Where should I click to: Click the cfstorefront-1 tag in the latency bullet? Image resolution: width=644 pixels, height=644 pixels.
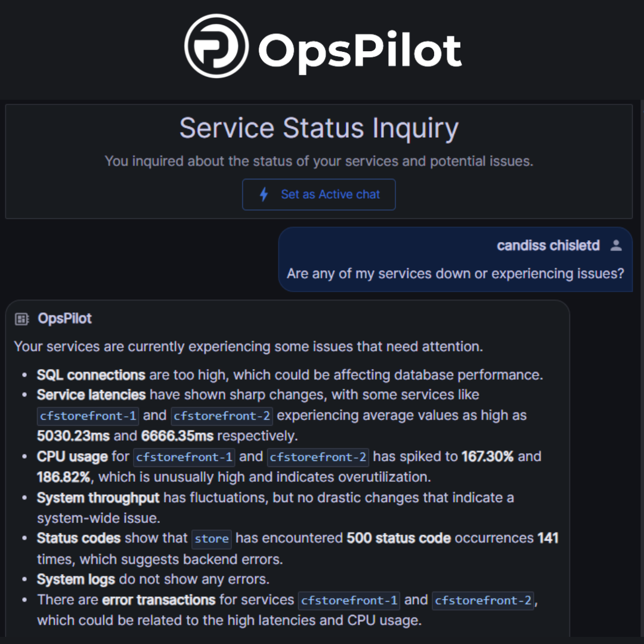88,416
